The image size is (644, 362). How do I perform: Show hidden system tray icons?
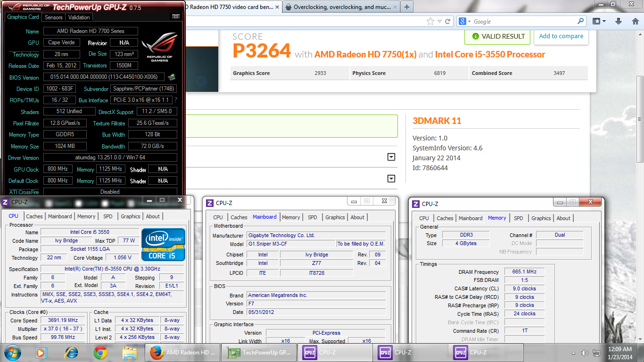point(574,353)
